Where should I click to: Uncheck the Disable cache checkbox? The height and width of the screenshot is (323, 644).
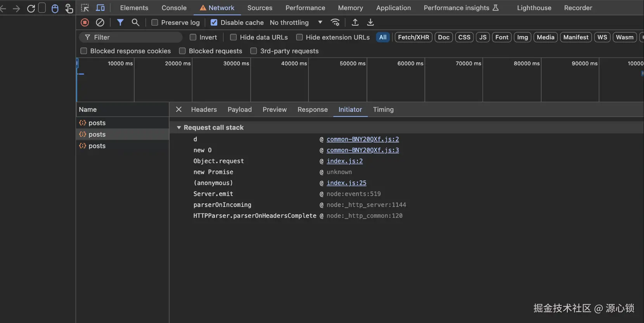(x=214, y=23)
